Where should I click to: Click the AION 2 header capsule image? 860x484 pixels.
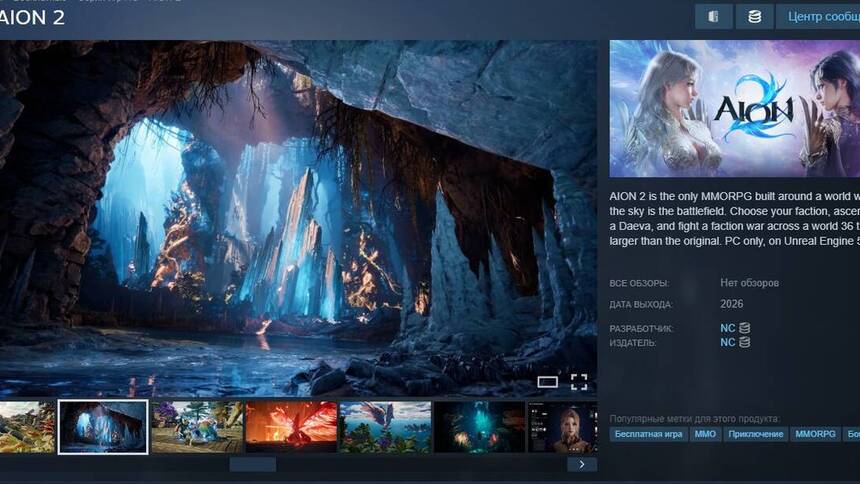[735, 108]
